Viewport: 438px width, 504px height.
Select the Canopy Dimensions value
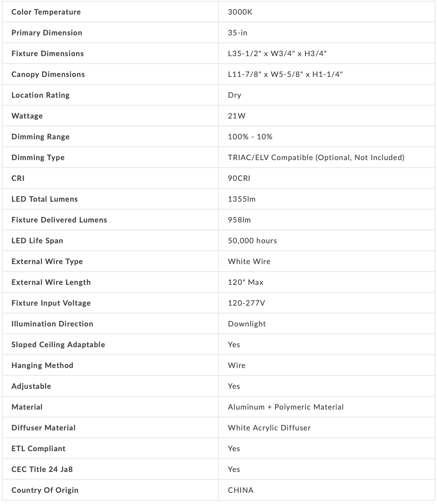(x=285, y=74)
